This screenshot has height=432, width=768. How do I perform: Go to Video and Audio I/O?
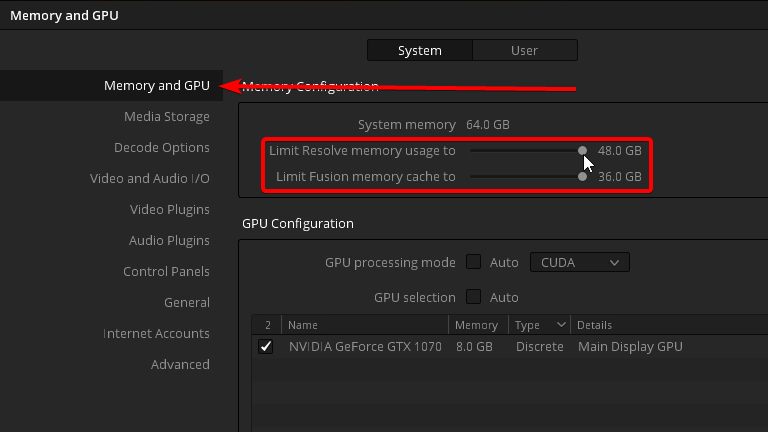(x=149, y=178)
